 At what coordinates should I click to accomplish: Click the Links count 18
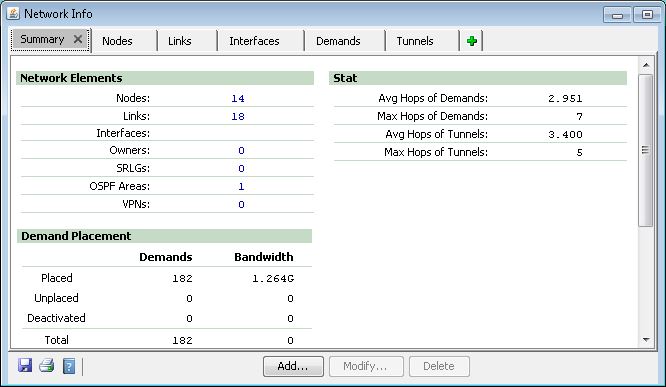click(x=238, y=116)
